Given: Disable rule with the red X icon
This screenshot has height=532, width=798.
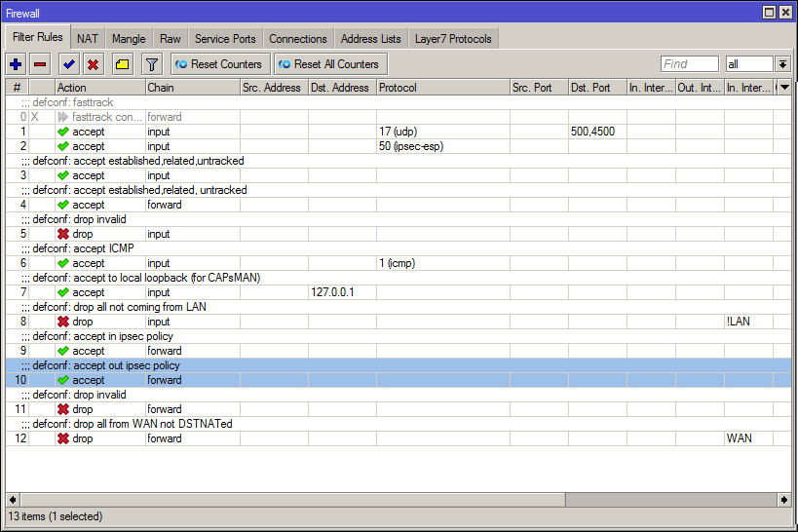Looking at the screenshot, I should tap(94, 64).
